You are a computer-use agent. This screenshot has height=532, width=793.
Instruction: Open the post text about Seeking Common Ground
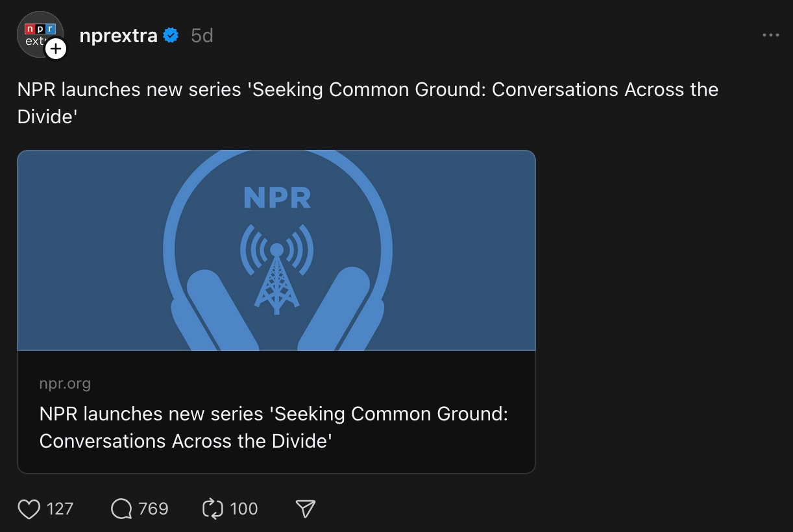pyautogui.click(x=367, y=103)
